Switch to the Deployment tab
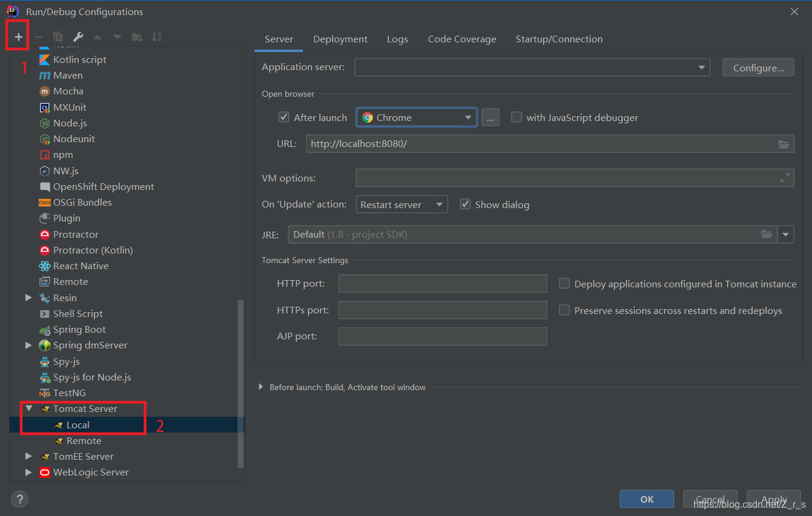This screenshot has width=812, height=516. tap(340, 39)
